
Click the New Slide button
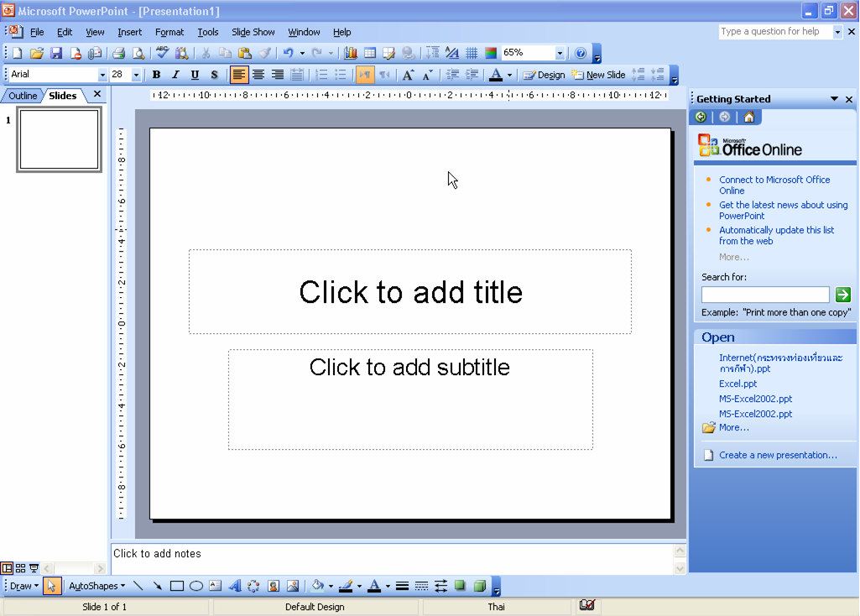598,75
